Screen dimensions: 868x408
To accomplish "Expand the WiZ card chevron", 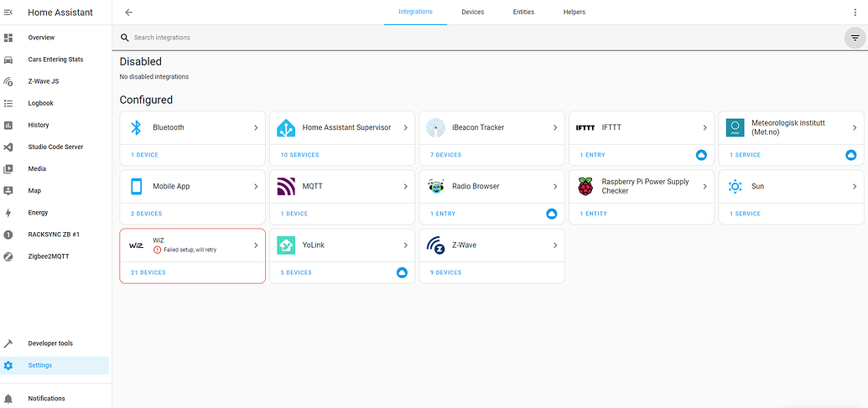I will click(x=256, y=245).
